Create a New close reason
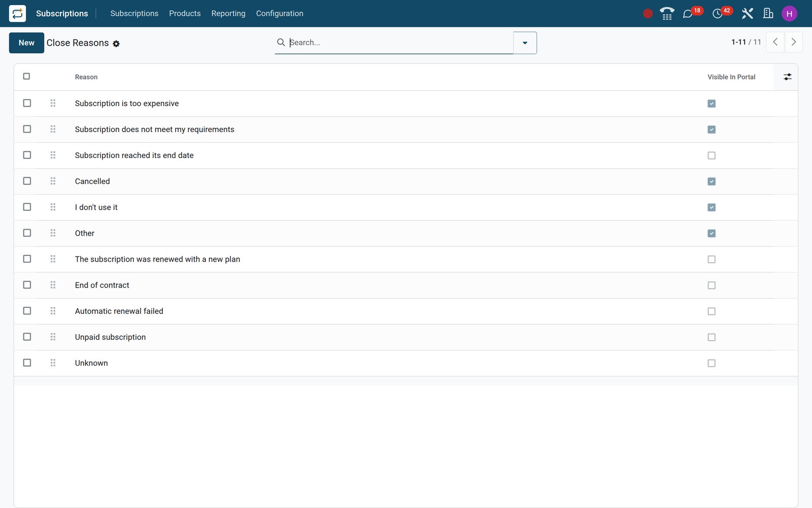This screenshot has height=508, width=812. point(26,43)
